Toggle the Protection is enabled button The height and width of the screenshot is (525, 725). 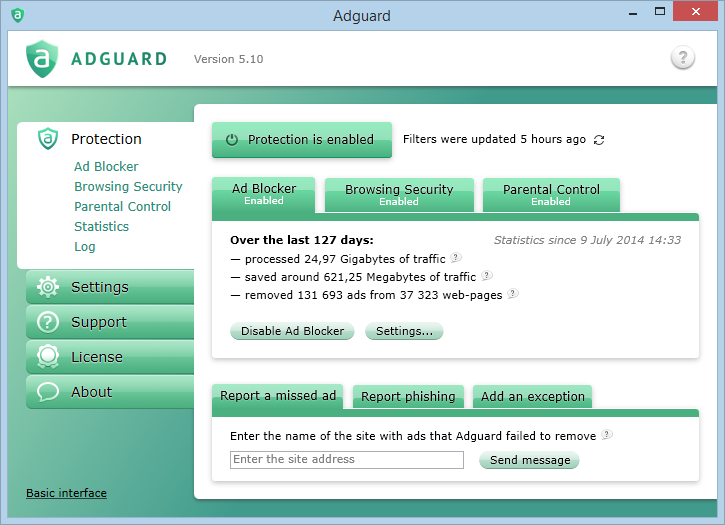coord(301,140)
